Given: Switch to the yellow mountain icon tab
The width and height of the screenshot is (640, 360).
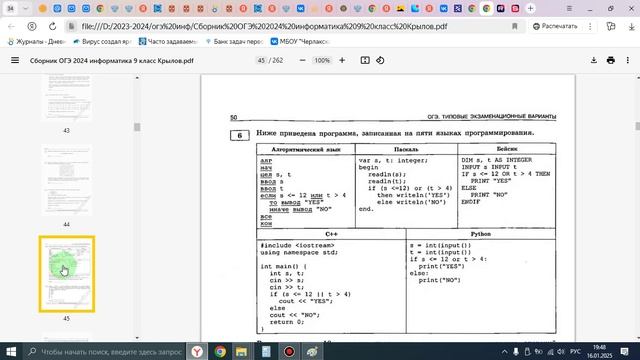Looking at the screenshot, I should pos(400,8).
